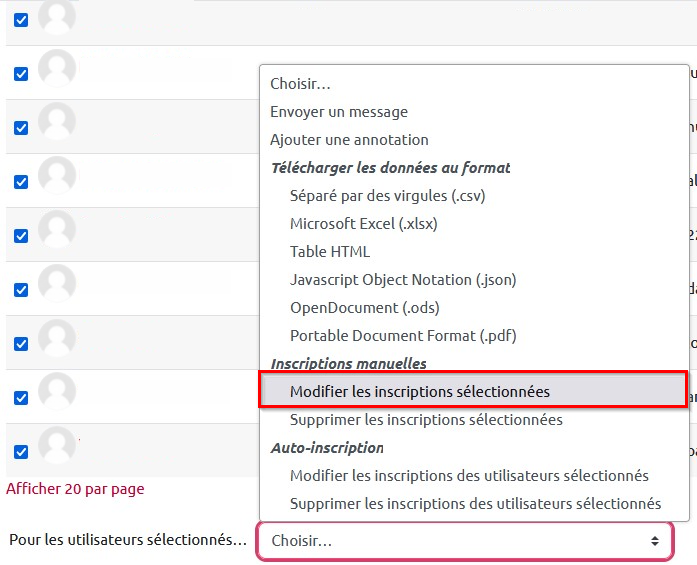697x565 pixels.
Task: Toggle the checkbox in the second-to-last user row
Action: pyautogui.click(x=21, y=398)
